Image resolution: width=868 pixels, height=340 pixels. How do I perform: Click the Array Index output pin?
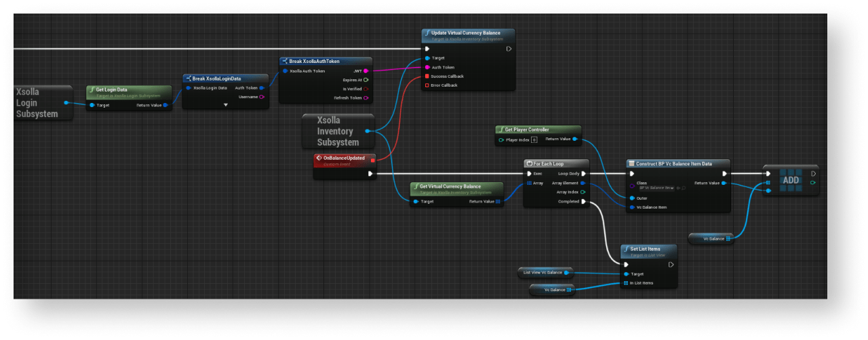pos(583,192)
